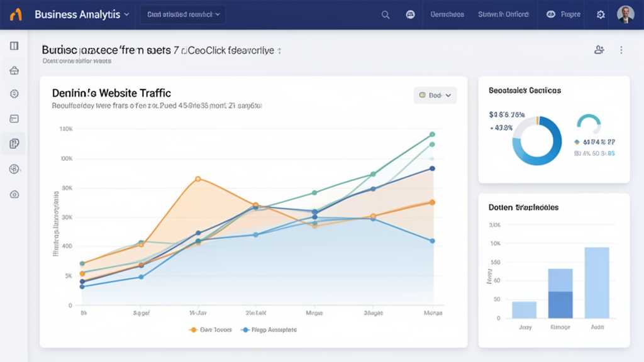Expand the header selector dropdown beside Business Analytics
The image size is (644, 362).
pyautogui.click(x=183, y=14)
